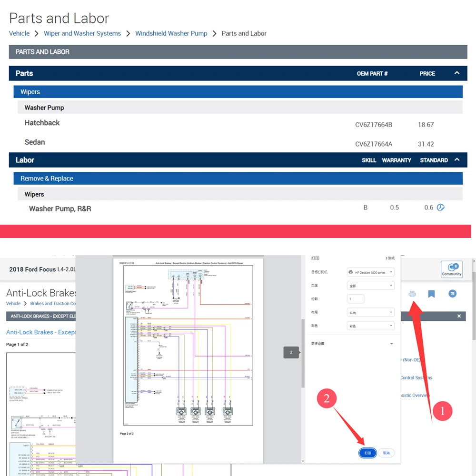Click the labor time clock icon beside 0.6
476x476 pixels.
[x=440, y=208]
